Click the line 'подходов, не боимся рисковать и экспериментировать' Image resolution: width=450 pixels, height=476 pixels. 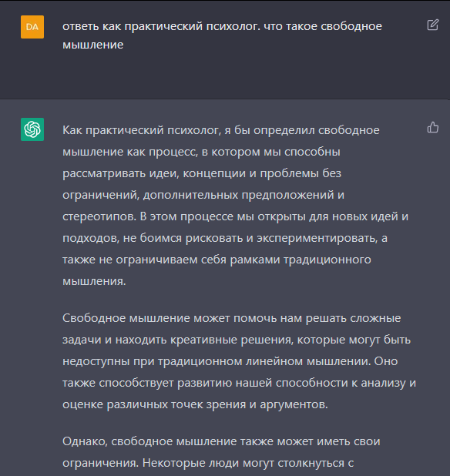[x=225, y=238]
